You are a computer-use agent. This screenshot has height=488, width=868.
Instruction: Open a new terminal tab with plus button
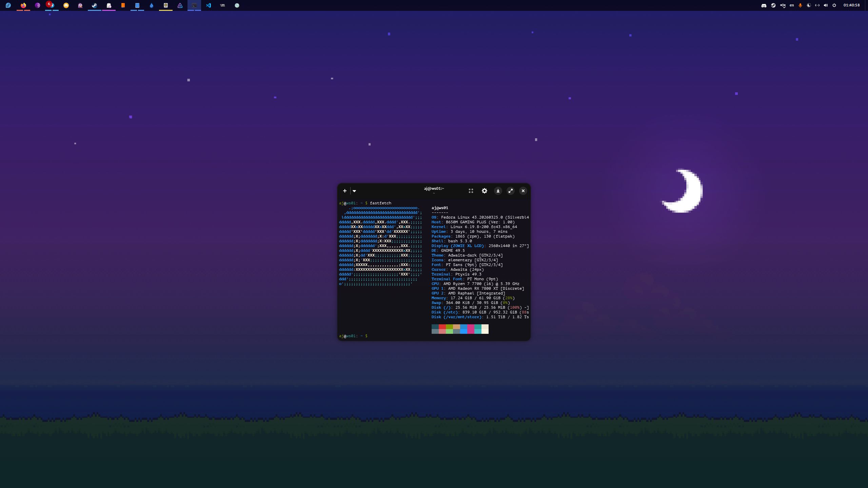344,191
